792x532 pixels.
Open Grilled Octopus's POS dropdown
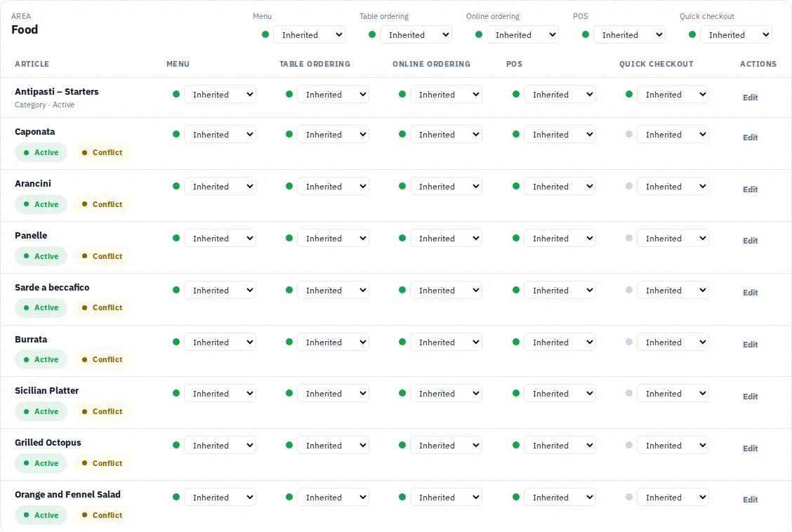coord(560,446)
